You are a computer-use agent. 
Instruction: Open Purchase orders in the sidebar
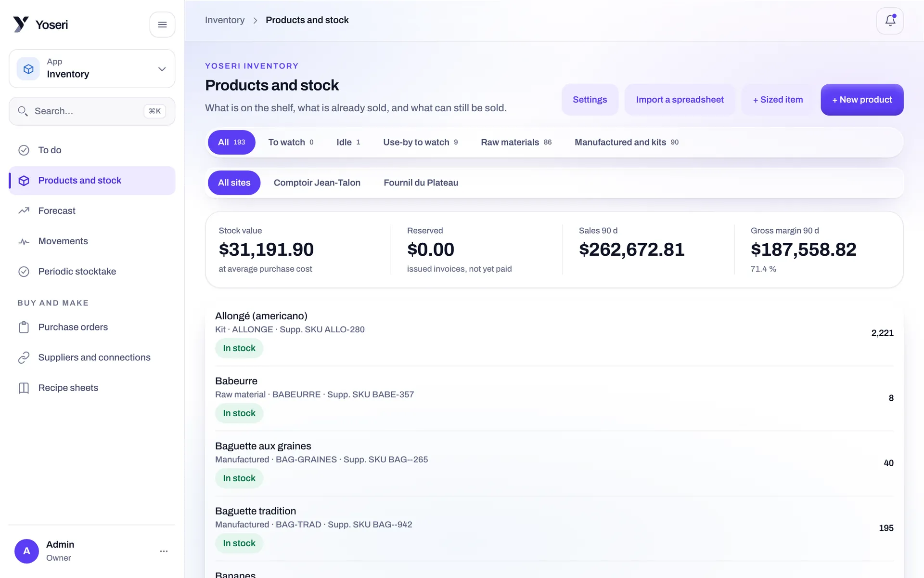pos(92,328)
